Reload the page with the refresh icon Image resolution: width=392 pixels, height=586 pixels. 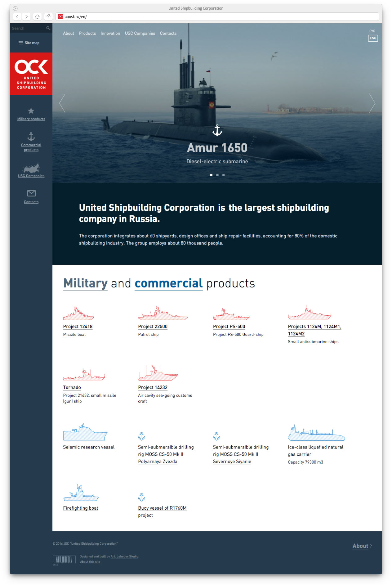(x=38, y=16)
